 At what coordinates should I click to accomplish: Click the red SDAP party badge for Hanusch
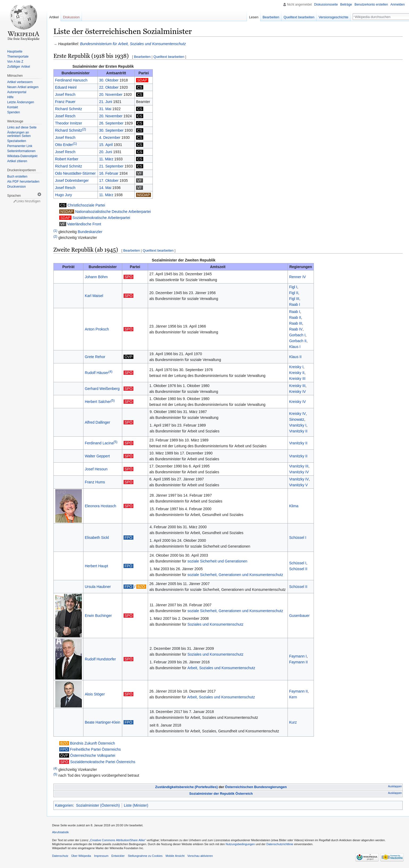[142, 80]
